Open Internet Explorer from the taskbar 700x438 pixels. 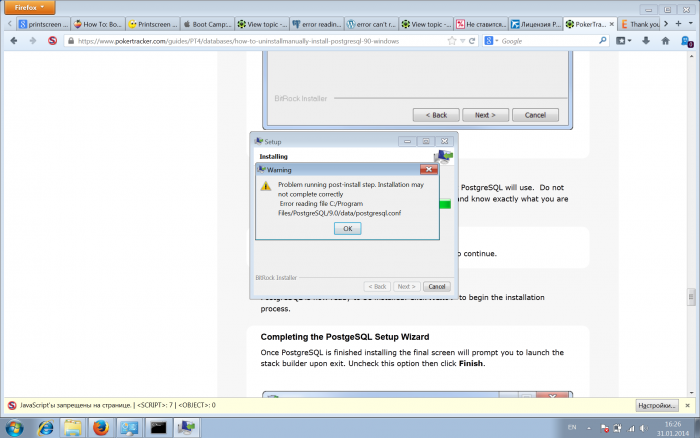pos(46,428)
